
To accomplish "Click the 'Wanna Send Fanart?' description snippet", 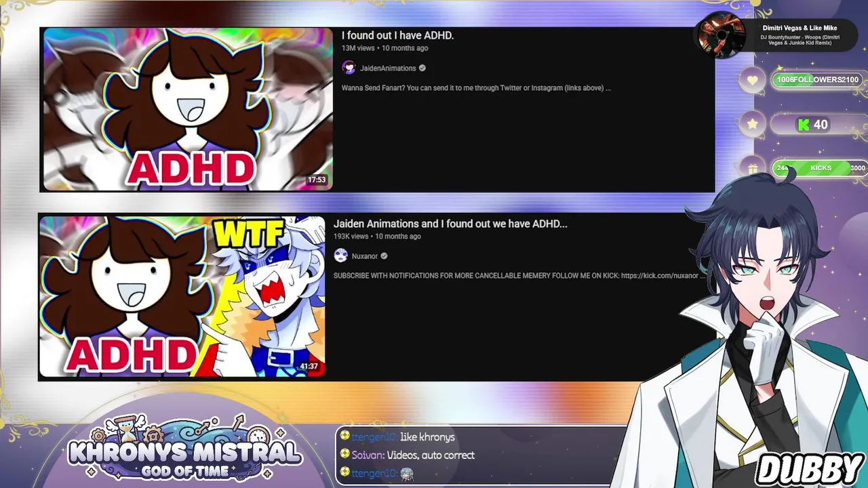I will coord(476,88).
